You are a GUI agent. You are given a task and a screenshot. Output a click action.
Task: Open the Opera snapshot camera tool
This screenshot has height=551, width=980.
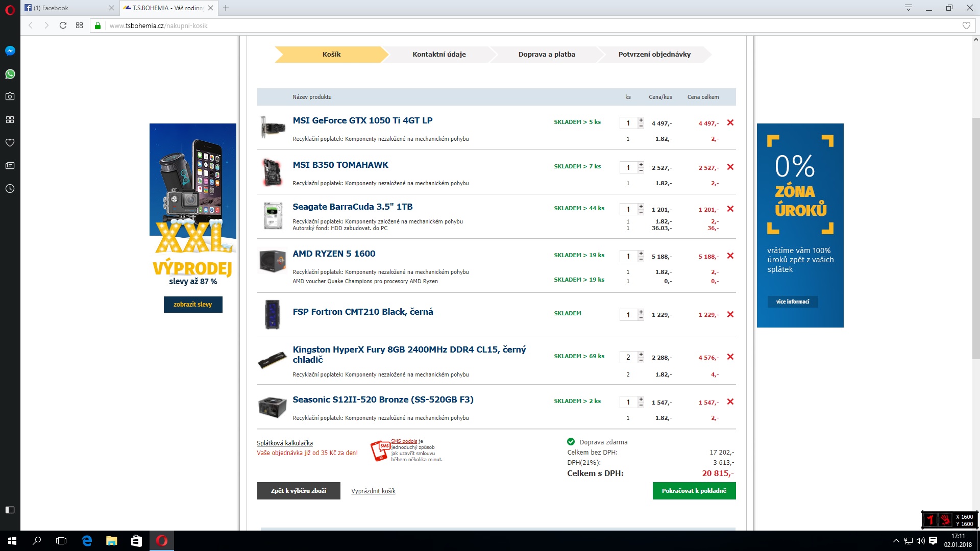point(10,96)
